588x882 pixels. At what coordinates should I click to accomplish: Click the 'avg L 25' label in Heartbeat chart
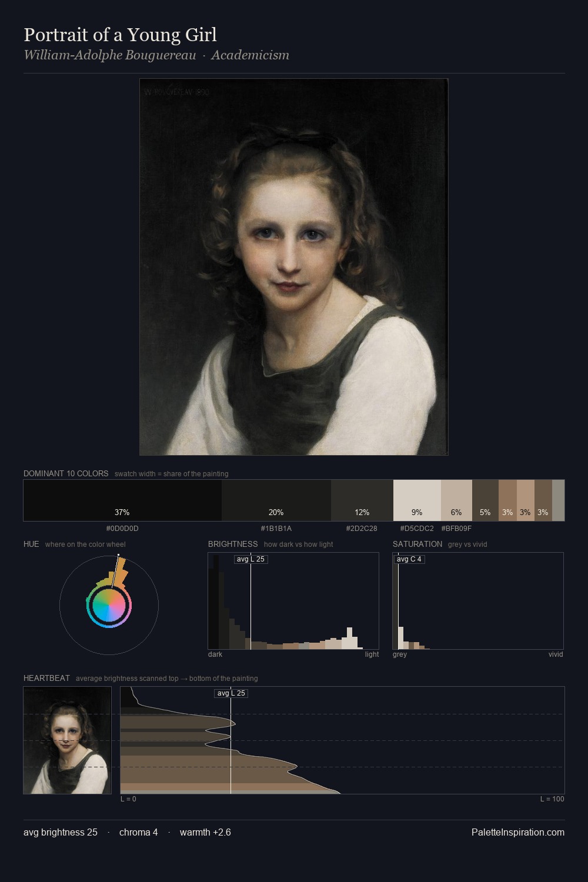pos(231,693)
